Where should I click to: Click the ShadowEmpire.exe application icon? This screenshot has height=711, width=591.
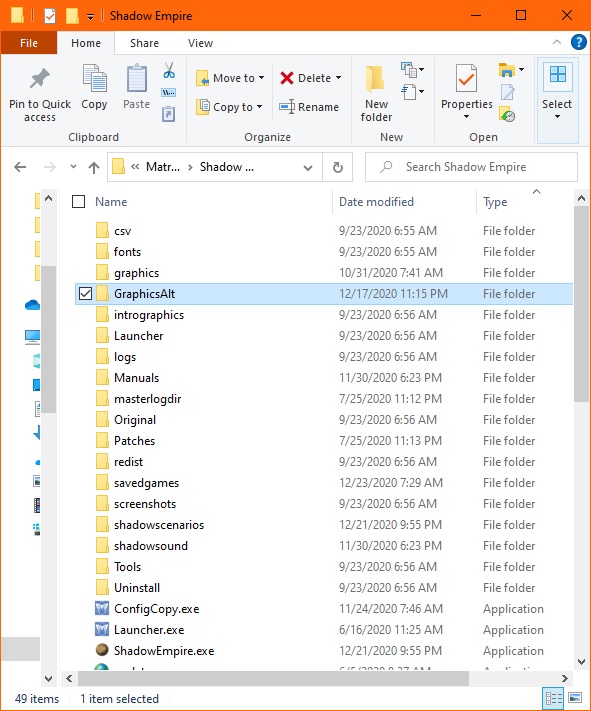102,650
